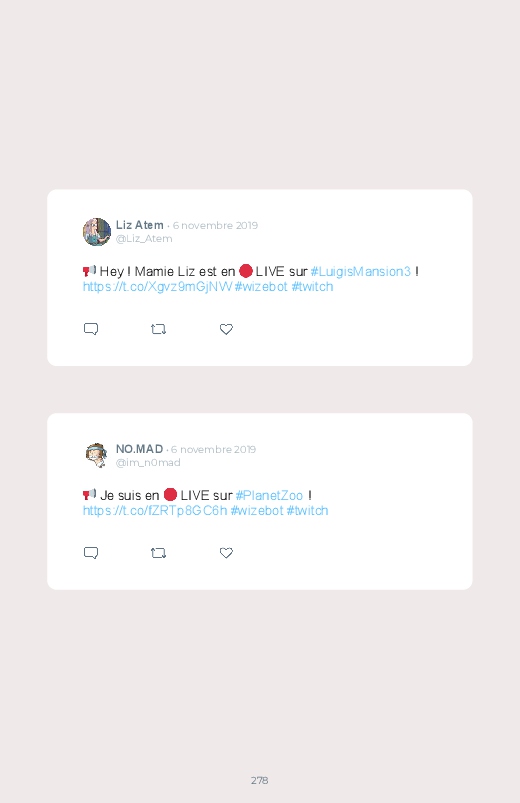This screenshot has height=803, width=520.
Task: Follow the t.co/fZRTp8GC6h link
Action: click(x=155, y=511)
